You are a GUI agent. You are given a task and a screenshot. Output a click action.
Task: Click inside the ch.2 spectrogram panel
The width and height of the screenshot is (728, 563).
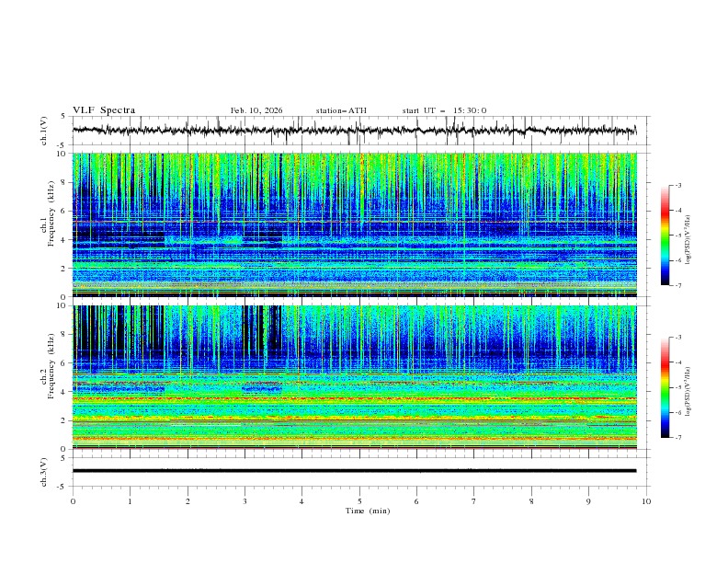(355, 377)
